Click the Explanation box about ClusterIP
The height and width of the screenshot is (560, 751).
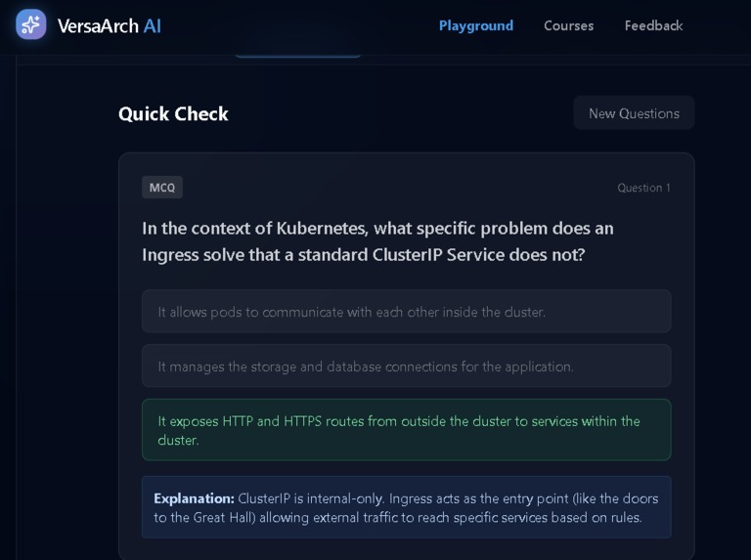[406, 507]
